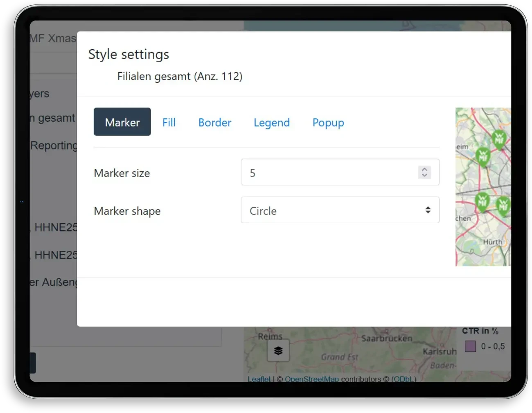The width and height of the screenshot is (532, 413).
Task: Open the Border tab
Action: tap(215, 123)
